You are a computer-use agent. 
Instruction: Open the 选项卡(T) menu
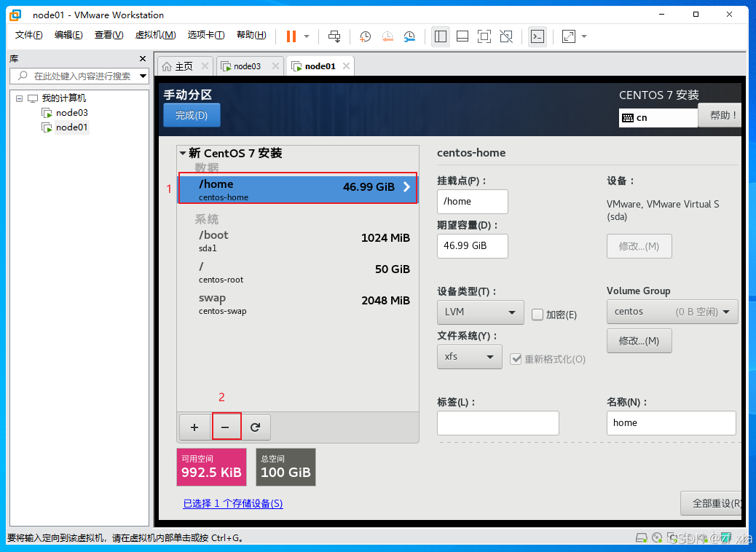point(206,35)
